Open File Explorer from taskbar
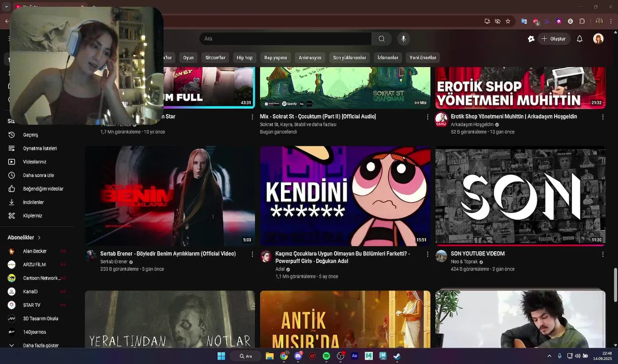The height and width of the screenshot is (364, 618). (270, 356)
